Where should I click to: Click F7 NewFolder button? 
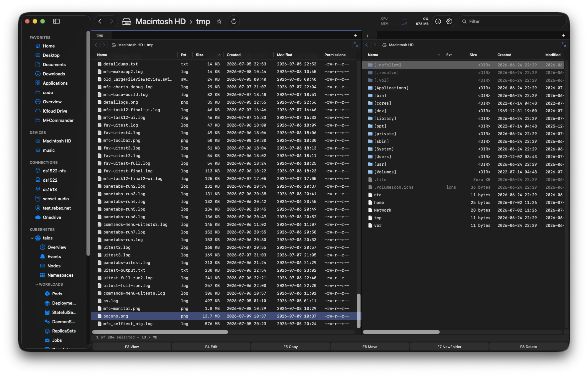(x=449, y=347)
